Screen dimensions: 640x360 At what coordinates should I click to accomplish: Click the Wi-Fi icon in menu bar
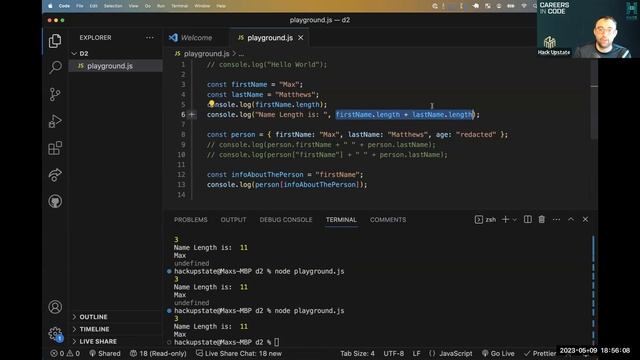pos(524,6)
